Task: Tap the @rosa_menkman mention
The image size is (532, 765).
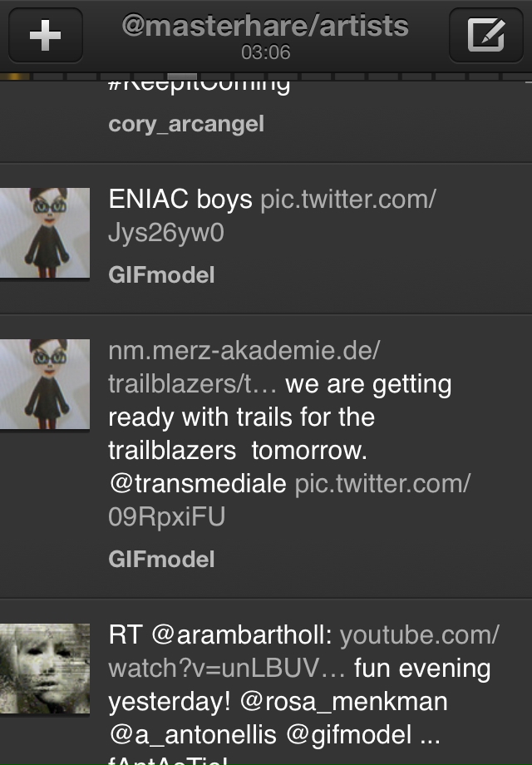Action: coord(344,702)
